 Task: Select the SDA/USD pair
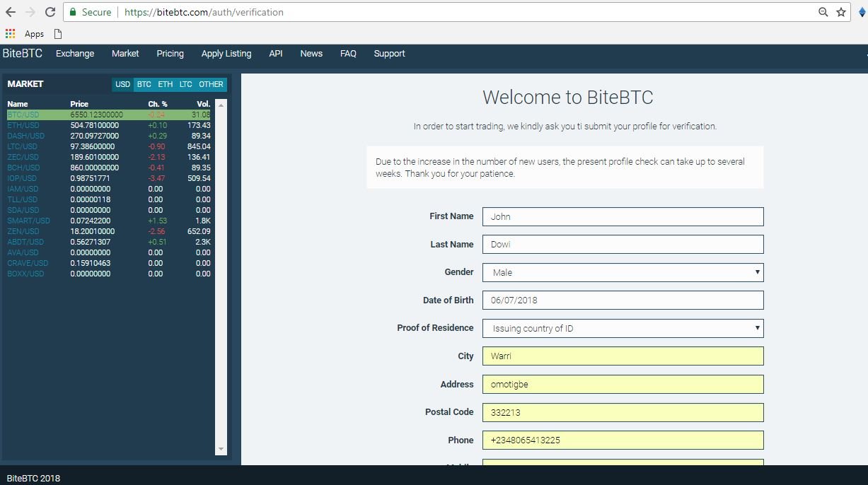click(108, 210)
